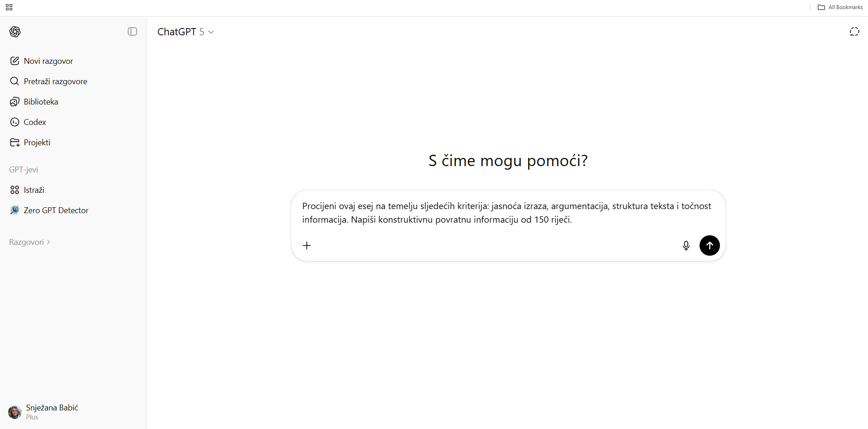Image resolution: width=868 pixels, height=429 pixels.
Task: Open the All Bookmarks folder
Action: [x=840, y=7]
